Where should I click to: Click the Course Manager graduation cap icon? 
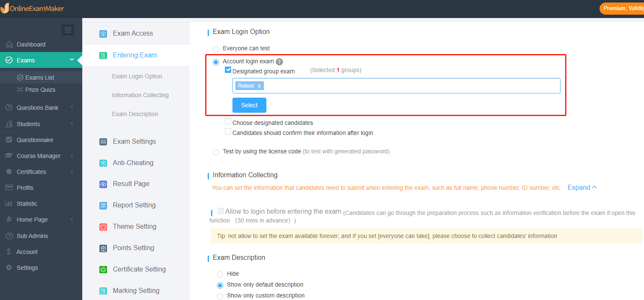coord(9,156)
